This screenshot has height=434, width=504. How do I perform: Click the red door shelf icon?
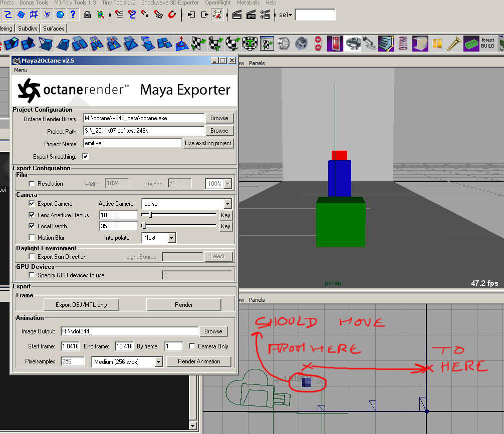[335, 44]
